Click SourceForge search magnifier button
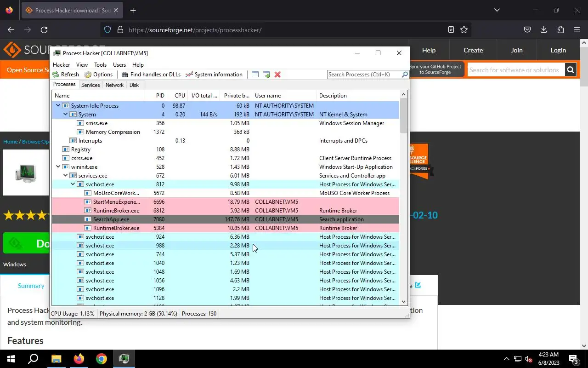The width and height of the screenshot is (588, 368). 571,70
